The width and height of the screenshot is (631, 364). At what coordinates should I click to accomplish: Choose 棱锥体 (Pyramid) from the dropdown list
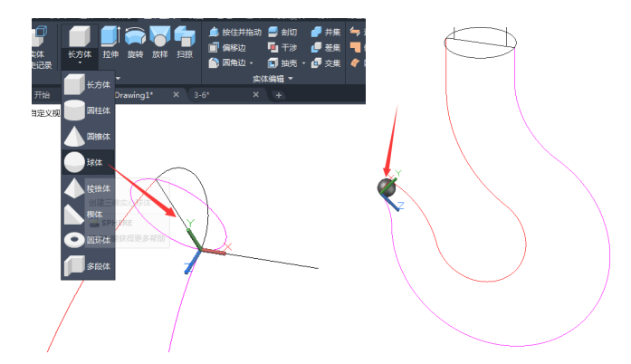pos(88,188)
